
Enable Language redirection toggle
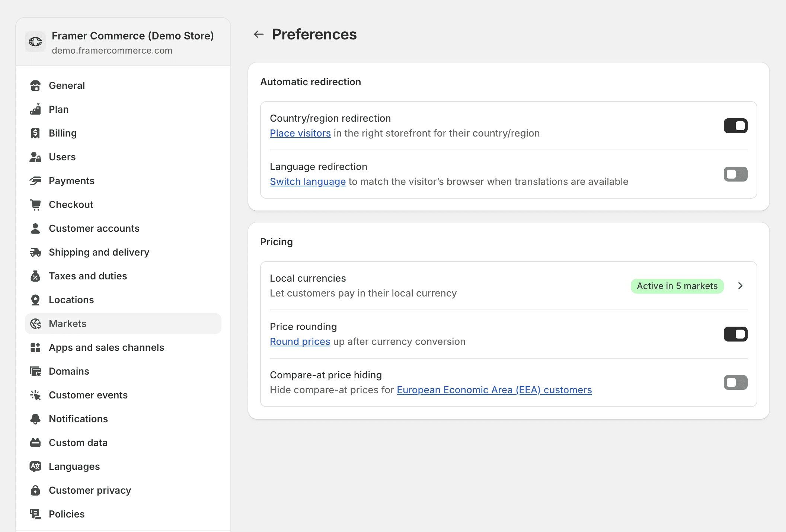pyautogui.click(x=735, y=174)
